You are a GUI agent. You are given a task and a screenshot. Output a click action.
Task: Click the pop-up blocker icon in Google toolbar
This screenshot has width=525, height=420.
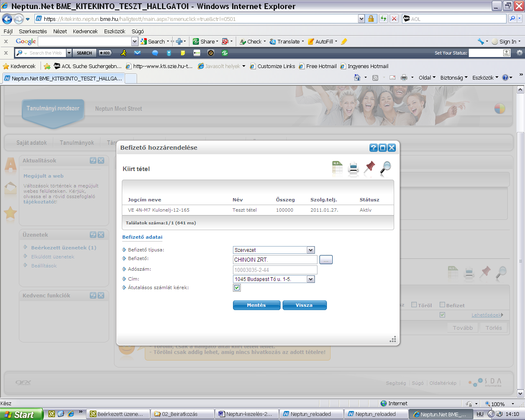[225, 41]
